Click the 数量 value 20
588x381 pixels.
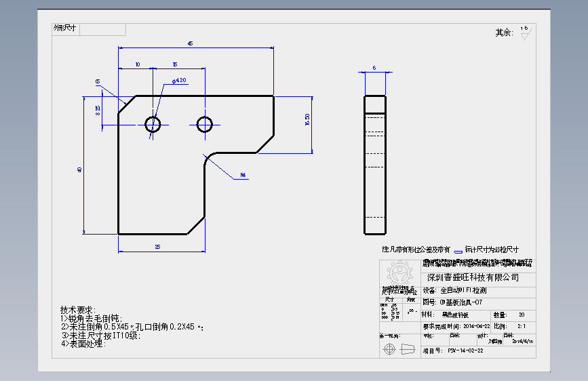[522, 315]
